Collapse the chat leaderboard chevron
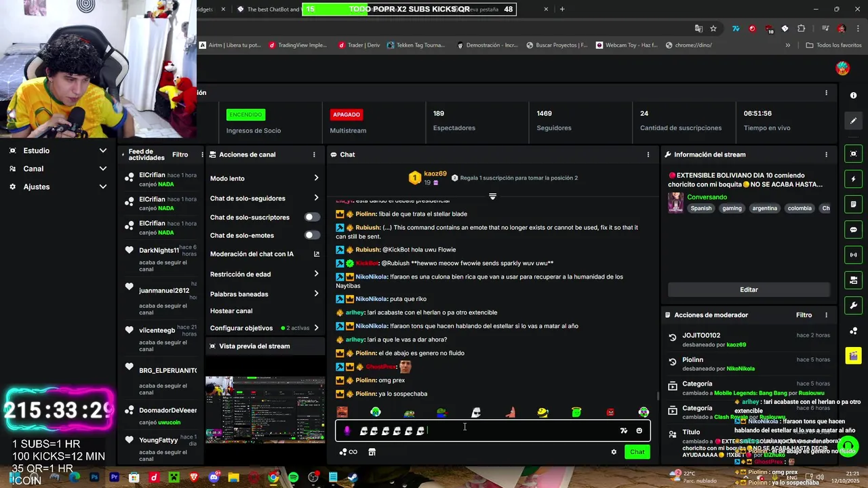Image resolution: width=868 pixels, height=488 pixels. [493, 197]
